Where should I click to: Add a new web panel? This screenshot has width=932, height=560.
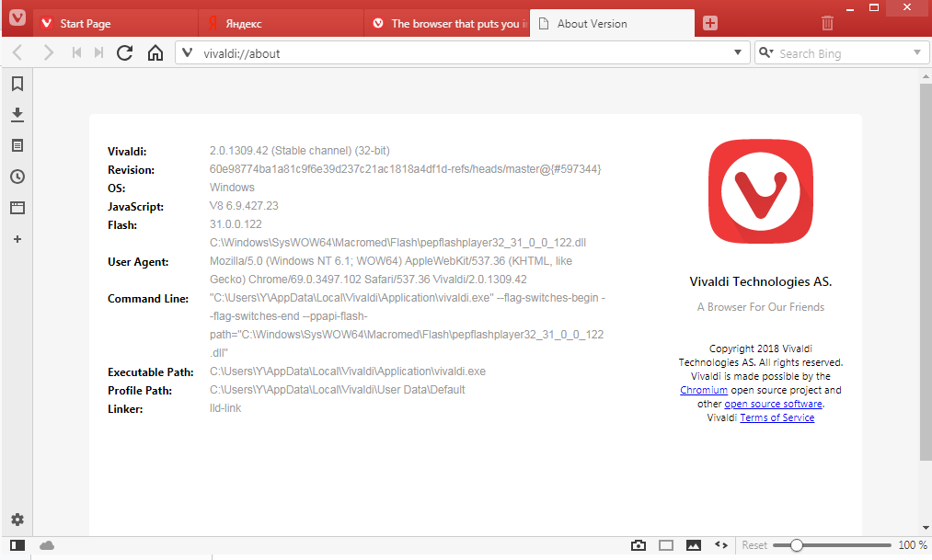17,239
